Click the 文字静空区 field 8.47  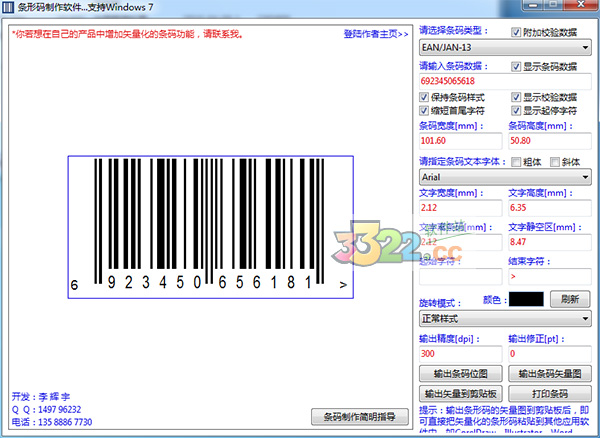click(550, 242)
